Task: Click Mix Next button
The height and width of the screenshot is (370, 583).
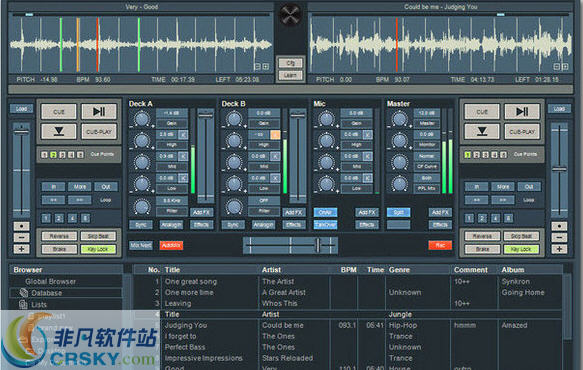Action: 141,245
